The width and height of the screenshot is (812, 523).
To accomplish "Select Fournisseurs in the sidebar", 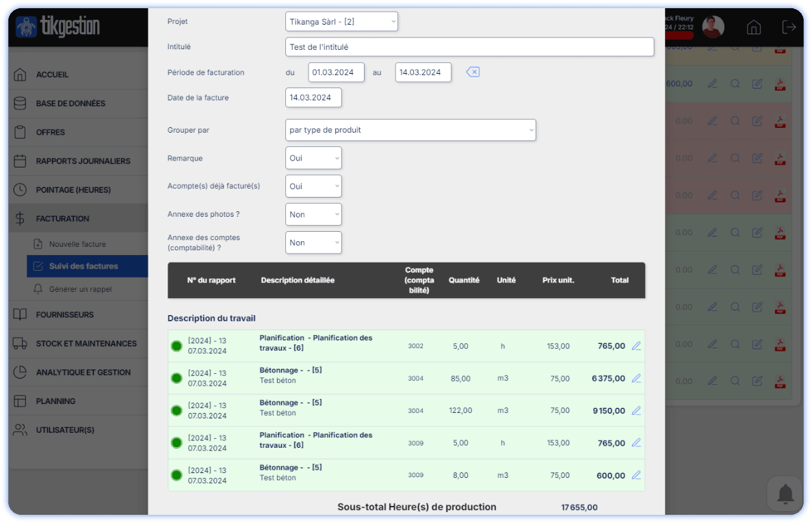I will coord(65,315).
